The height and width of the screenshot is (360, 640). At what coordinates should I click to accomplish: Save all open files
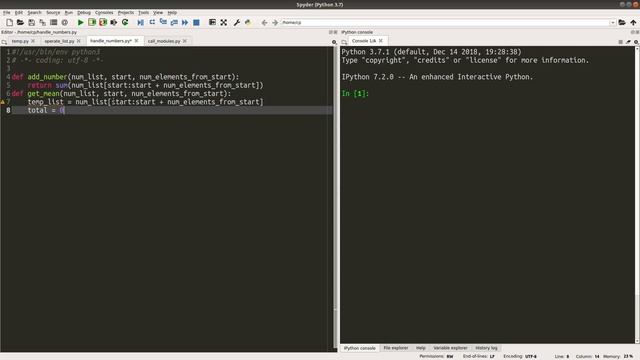42,22
